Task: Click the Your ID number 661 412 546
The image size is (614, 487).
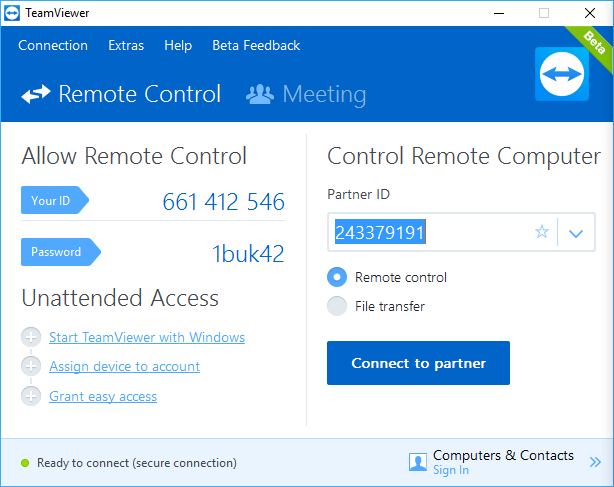Action: click(224, 202)
